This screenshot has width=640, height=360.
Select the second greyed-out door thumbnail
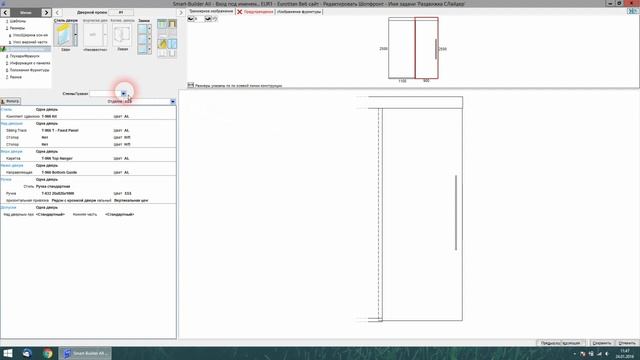(x=93, y=35)
